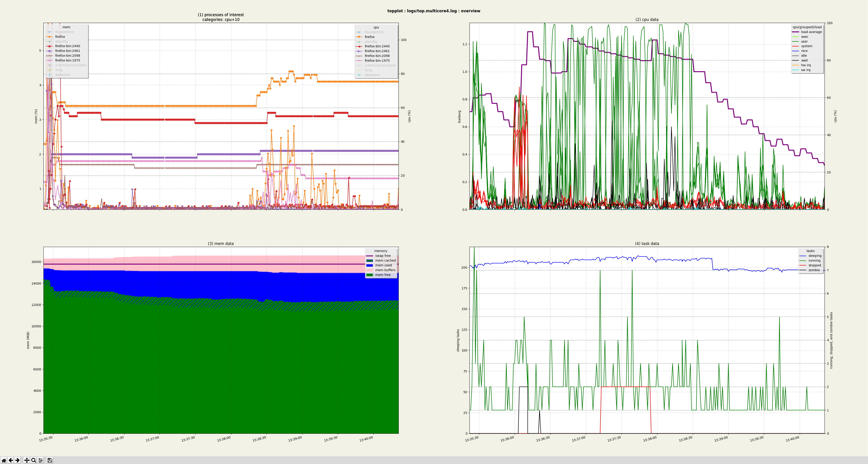Click the mem cached hatched swatch
Image resolution: width=868 pixels, height=464 pixels.
tap(369, 261)
